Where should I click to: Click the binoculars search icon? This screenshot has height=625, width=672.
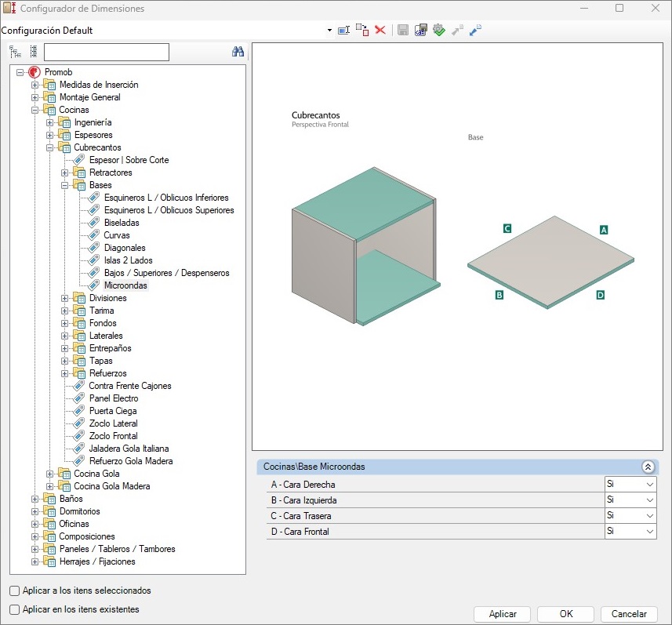click(x=238, y=52)
